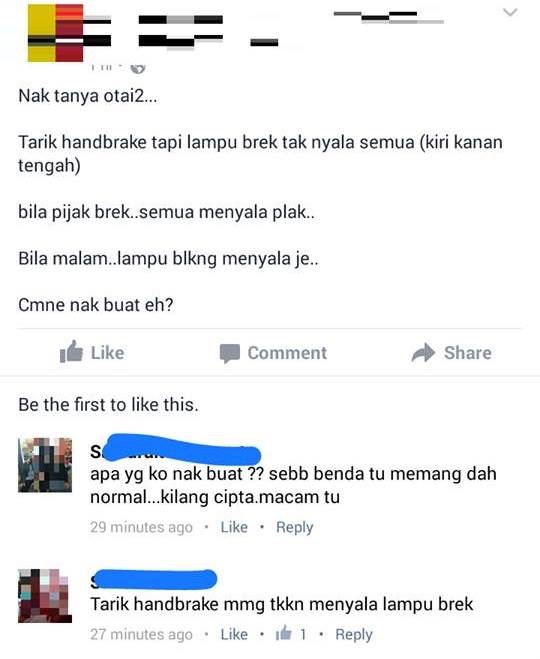Click the speech bubble Comment icon

230,353
